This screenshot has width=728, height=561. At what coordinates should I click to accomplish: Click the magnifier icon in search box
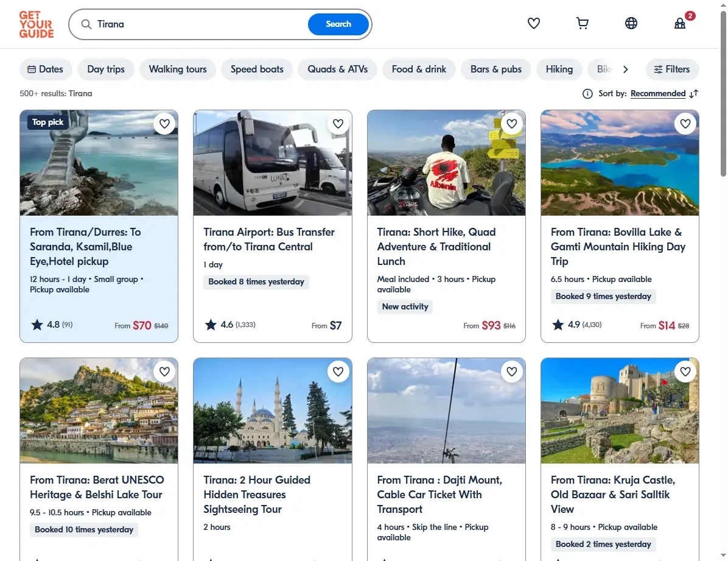[86, 24]
